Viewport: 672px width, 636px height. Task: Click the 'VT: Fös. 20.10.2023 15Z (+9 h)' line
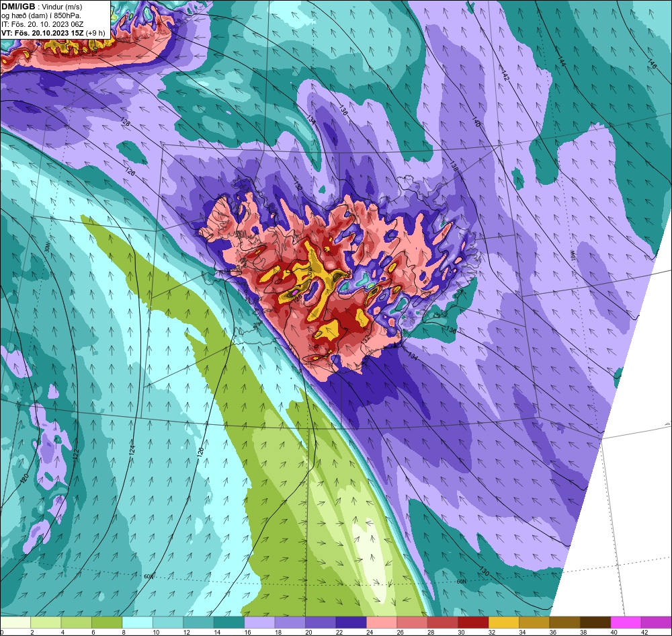pyautogui.click(x=52, y=32)
